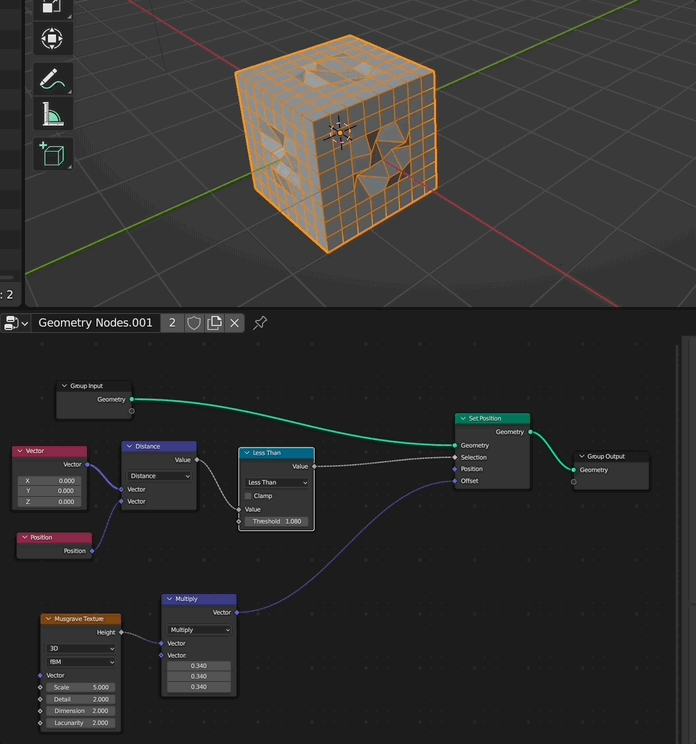Click the first 0.340 Multiply vector field

click(x=199, y=666)
